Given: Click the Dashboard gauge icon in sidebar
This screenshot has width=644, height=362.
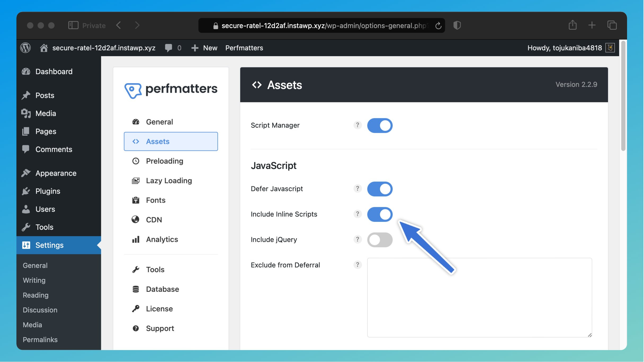Looking at the screenshot, I should [x=26, y=72].
